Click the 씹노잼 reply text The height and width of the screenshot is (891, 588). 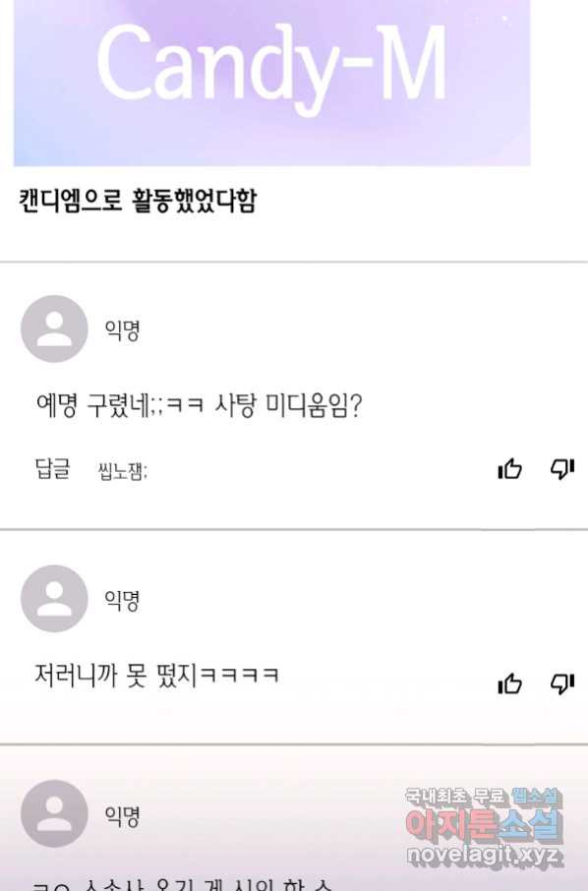pos(123,471)
